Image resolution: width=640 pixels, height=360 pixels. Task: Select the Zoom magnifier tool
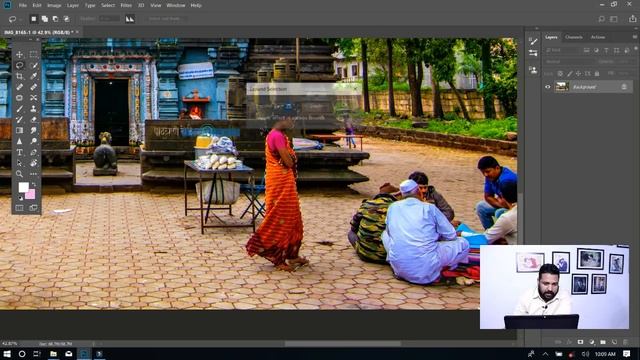19,174
